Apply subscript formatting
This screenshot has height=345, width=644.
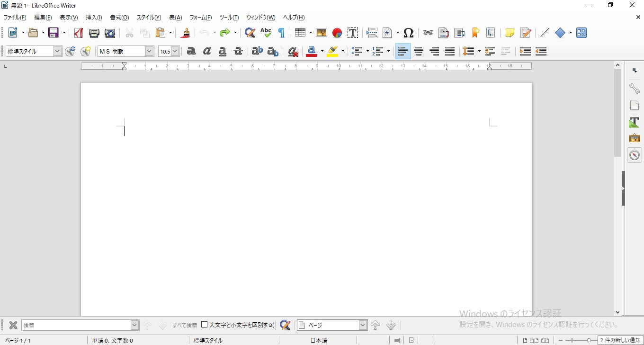(273, 51)
